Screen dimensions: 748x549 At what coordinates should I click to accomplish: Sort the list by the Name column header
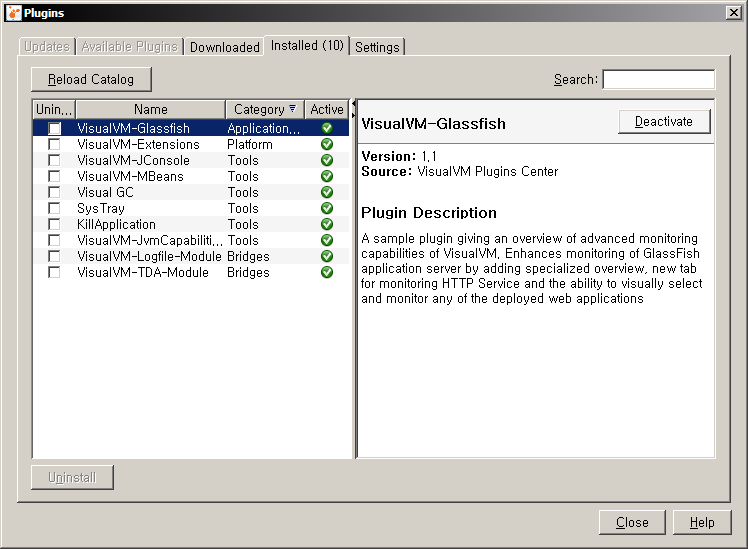coord(151,110)
